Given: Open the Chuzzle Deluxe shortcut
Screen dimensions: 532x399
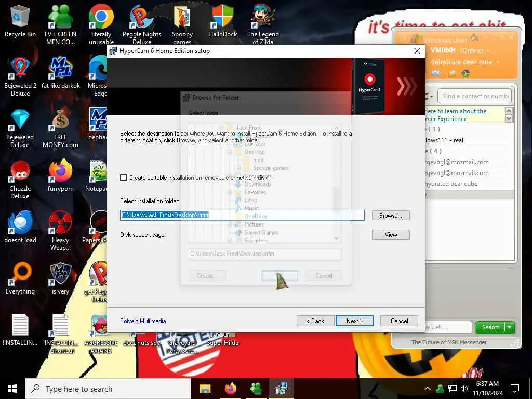Looking at the screenshot, I should [x=20, y=180].
